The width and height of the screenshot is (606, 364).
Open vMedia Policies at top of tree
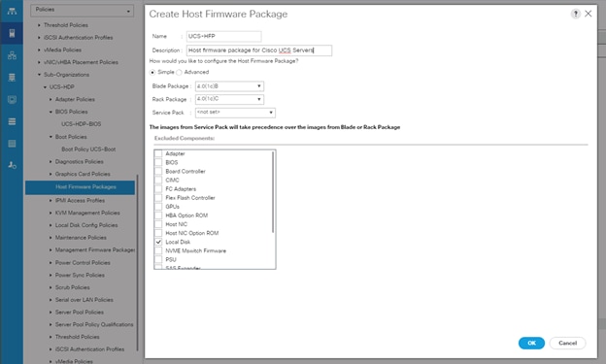tap(62, 50)
